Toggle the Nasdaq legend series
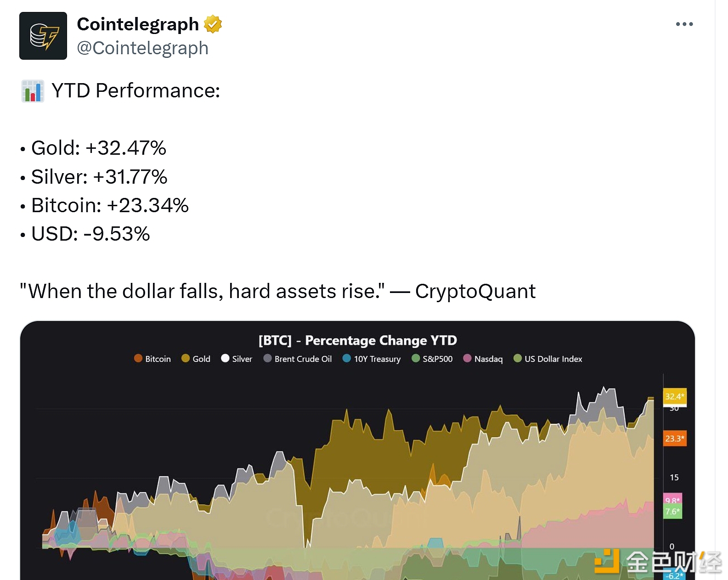Viewport: 728px width, 580px height. 483,359
